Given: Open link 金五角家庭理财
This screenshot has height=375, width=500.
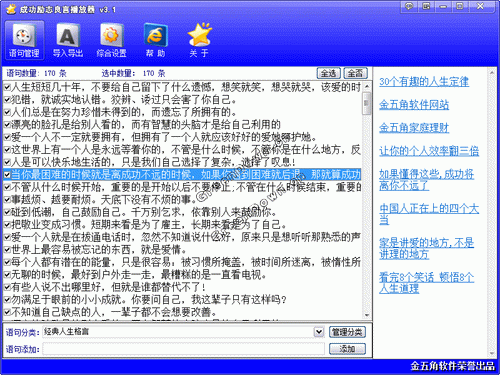Looking at the screenshot, I should 414,128.
